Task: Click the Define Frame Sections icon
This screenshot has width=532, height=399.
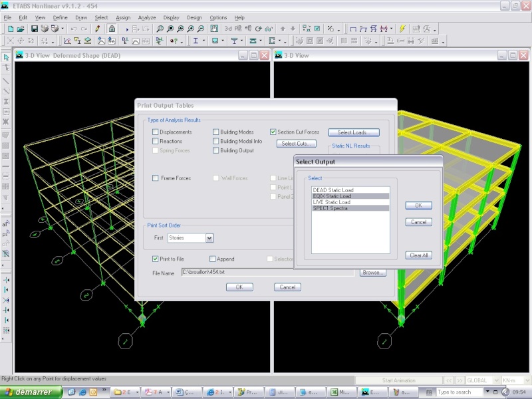Action: (77, 41)
